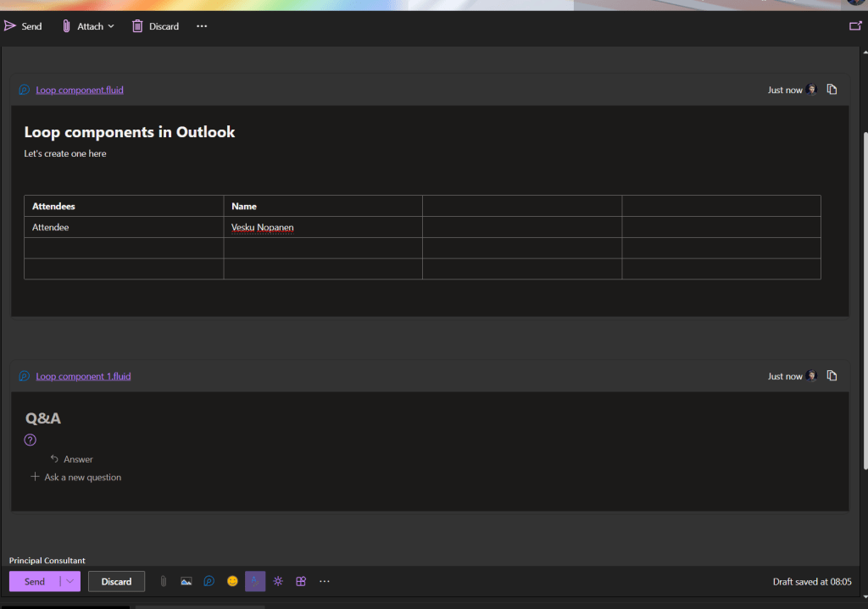Copy the Loop component 1 link icon
Screen dimensions: 868x609
832,376
